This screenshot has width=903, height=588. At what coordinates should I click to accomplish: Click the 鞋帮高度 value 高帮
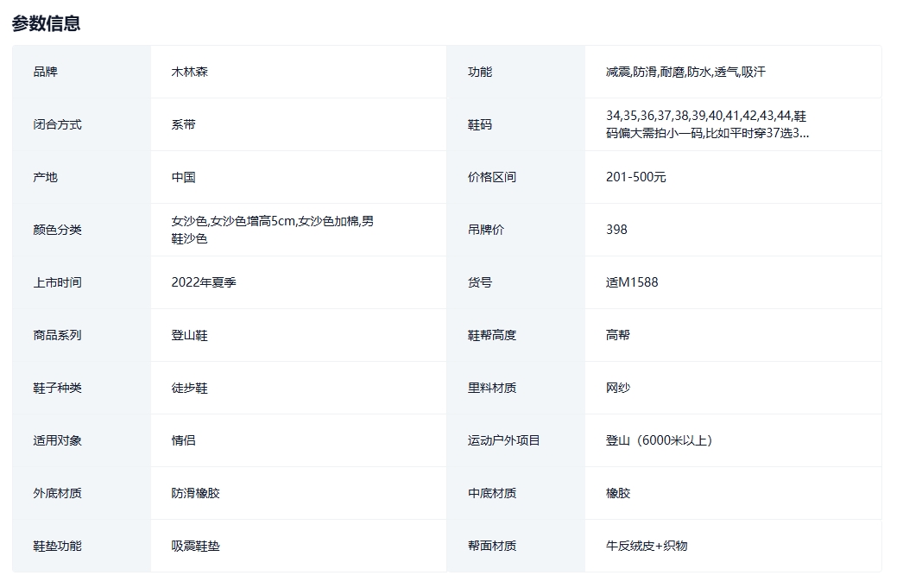coord(618,335)
